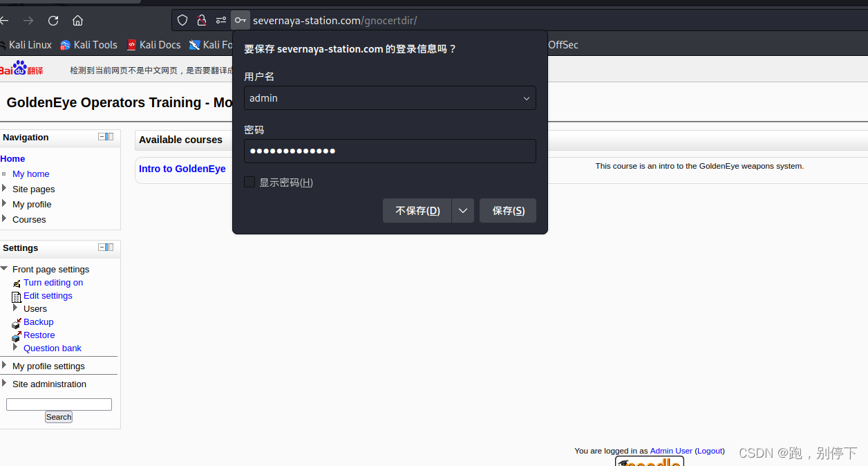Open the tracking protection shield icon
Screen dimensions: 868x466
pos(182,21)
